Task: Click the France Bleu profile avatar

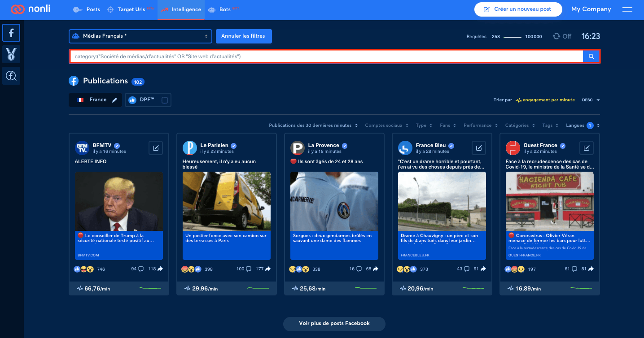Action: [405, 148]
